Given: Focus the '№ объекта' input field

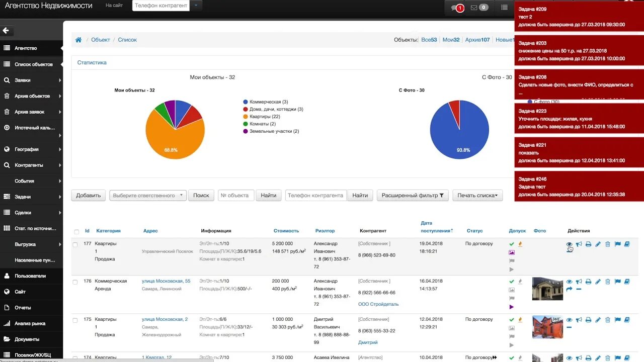Looking at the screenshot, I should (x=236, y=196).
